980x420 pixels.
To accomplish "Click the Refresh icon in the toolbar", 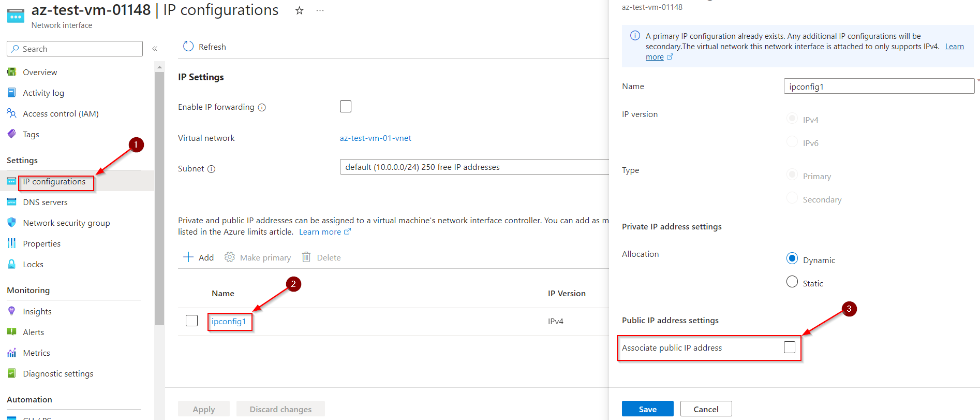I will (188, 47).
